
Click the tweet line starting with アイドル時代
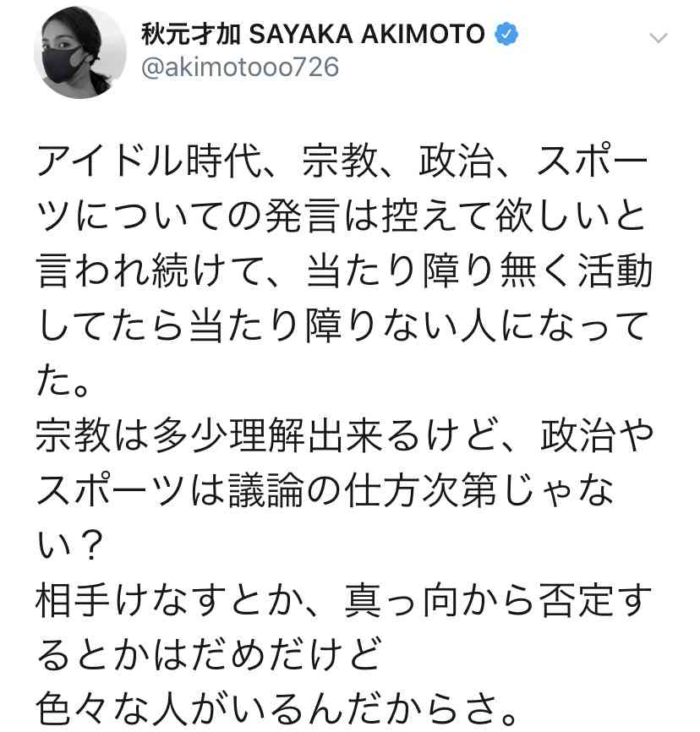(x=342, y=161)
